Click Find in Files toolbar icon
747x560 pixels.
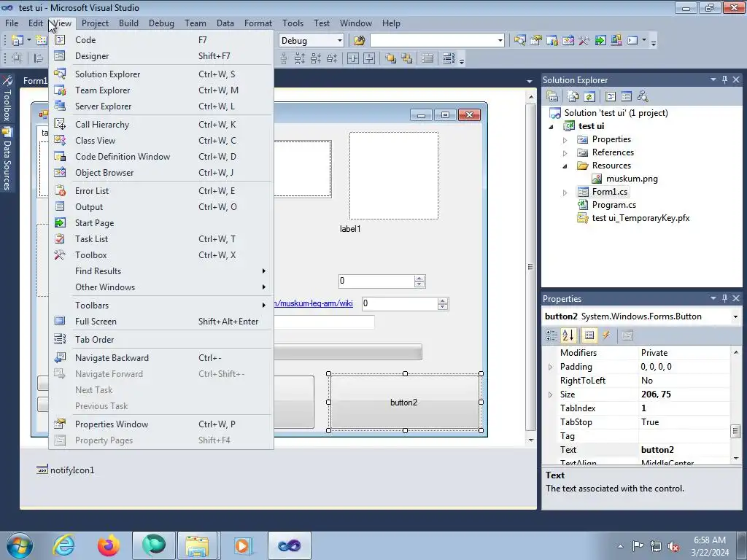pyautogui.click(x=359, y=41)
